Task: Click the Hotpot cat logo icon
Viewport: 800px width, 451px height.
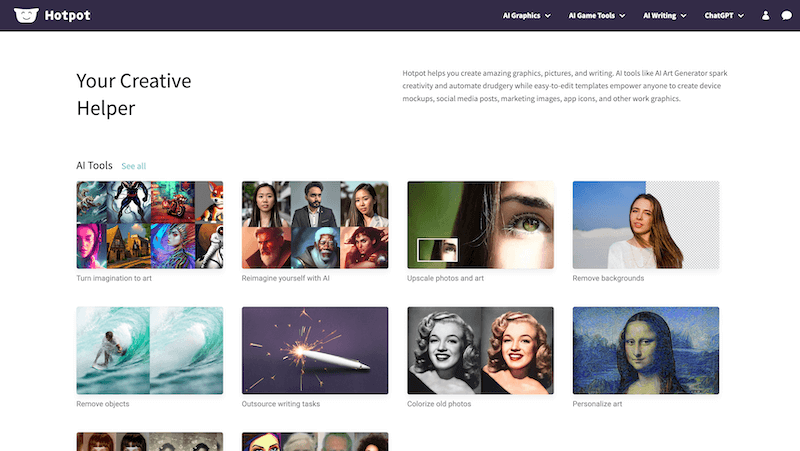Action: click(x=26, y=15)
